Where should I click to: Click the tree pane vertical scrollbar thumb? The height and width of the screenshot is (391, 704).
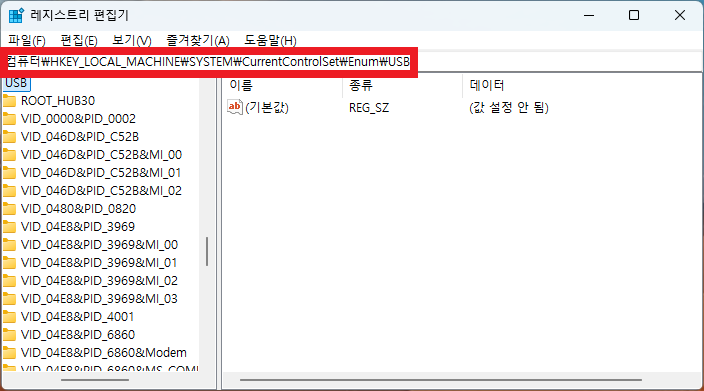pyautogui.click(x=207, y=251)
